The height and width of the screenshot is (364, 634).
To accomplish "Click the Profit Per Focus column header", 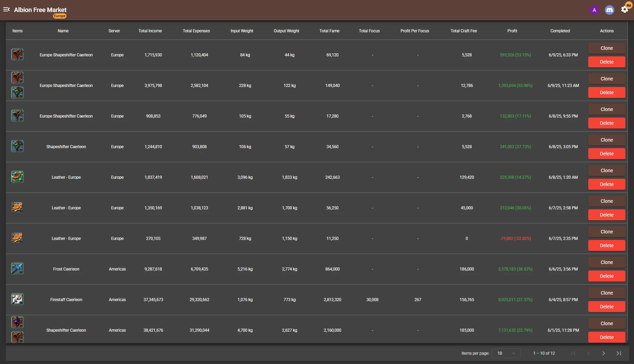I will pos(414,31).
